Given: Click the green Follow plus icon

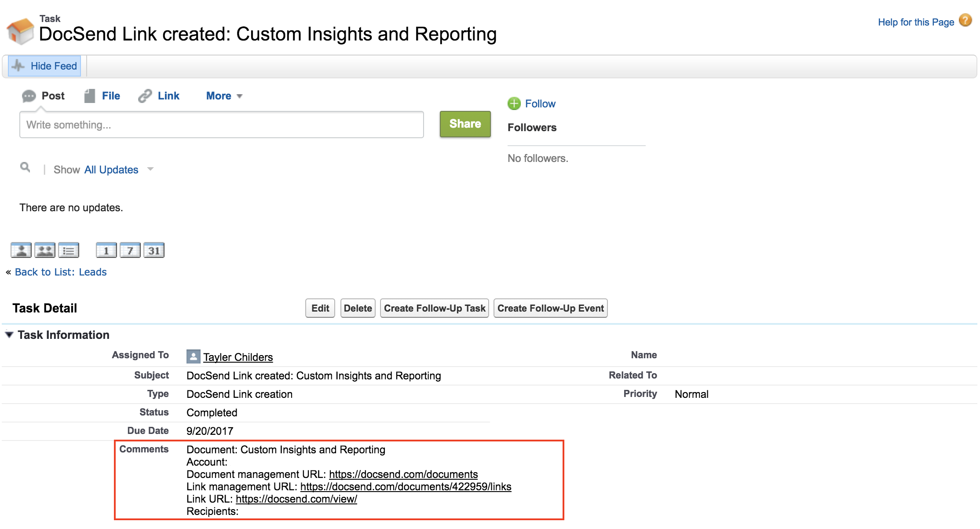Looking at the screenshot, I should (x=514, y=103).
